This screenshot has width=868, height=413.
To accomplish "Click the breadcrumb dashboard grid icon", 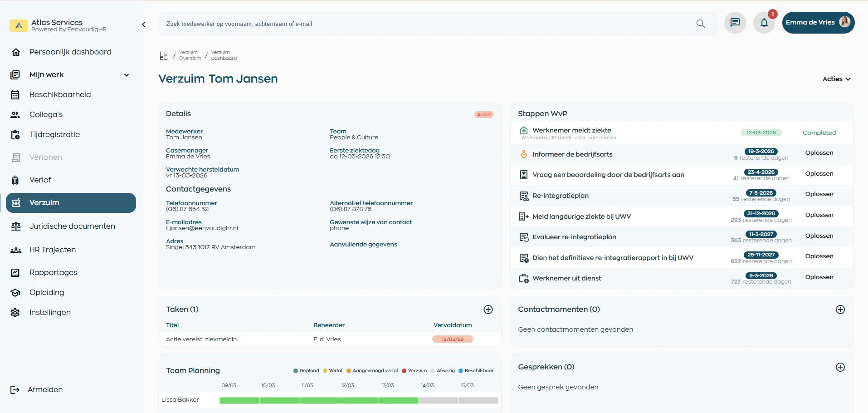I will coord(164,56).
